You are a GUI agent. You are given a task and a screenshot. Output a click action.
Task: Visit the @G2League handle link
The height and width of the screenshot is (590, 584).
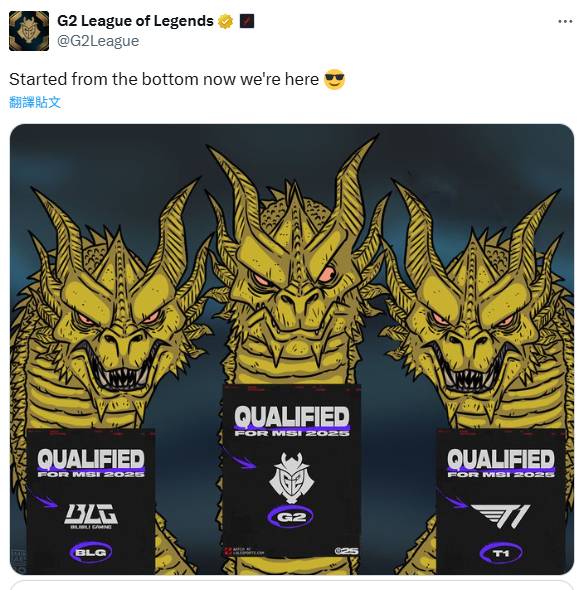click(x=98, y=41)
